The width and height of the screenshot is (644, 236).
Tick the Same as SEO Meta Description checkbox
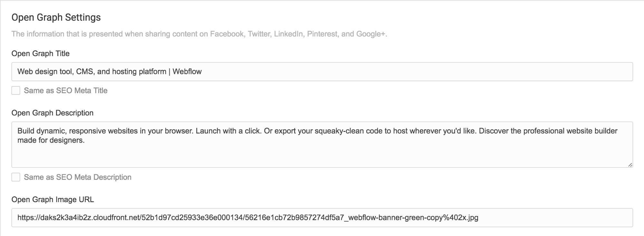tap(16, 177)
